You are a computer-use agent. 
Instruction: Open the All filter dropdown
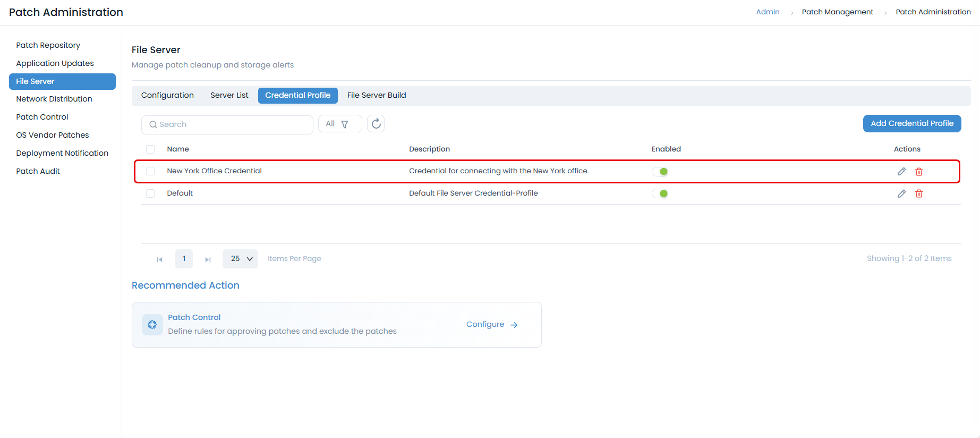click(x=339, y=124)
